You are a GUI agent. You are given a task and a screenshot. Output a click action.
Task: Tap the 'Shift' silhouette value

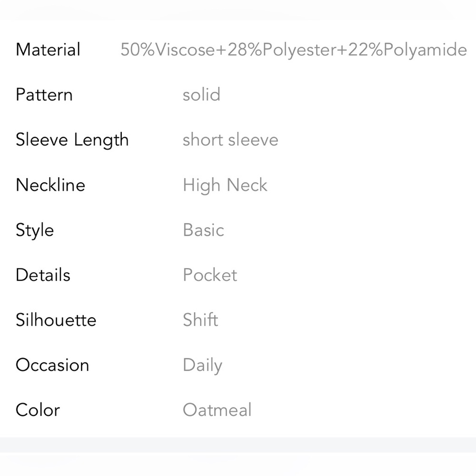click(200, 320)
